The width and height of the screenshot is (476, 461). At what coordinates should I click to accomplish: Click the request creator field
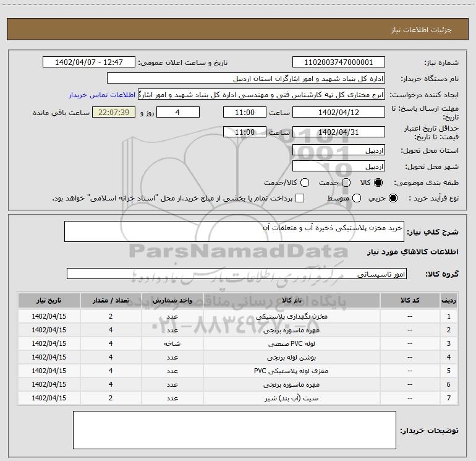[261, 95]
